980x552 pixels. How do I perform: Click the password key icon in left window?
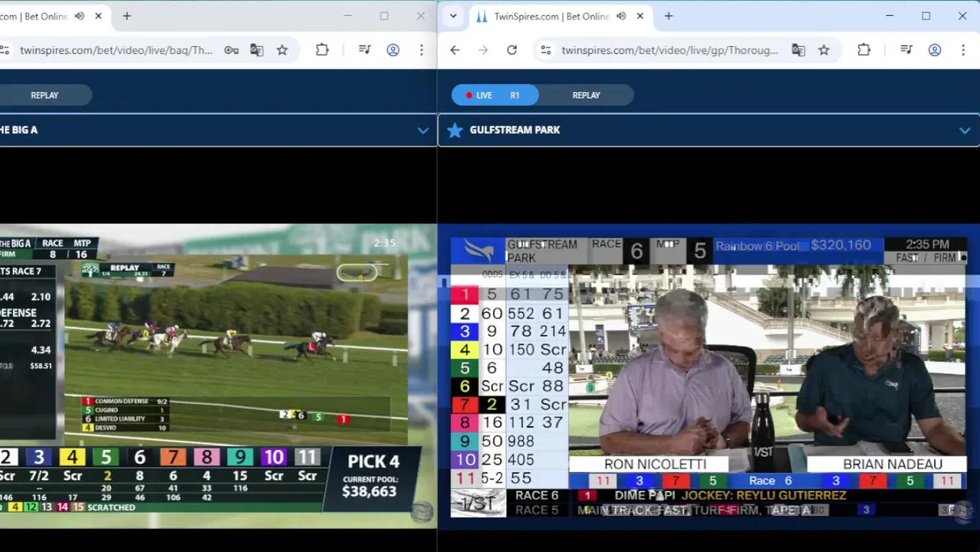232,50
